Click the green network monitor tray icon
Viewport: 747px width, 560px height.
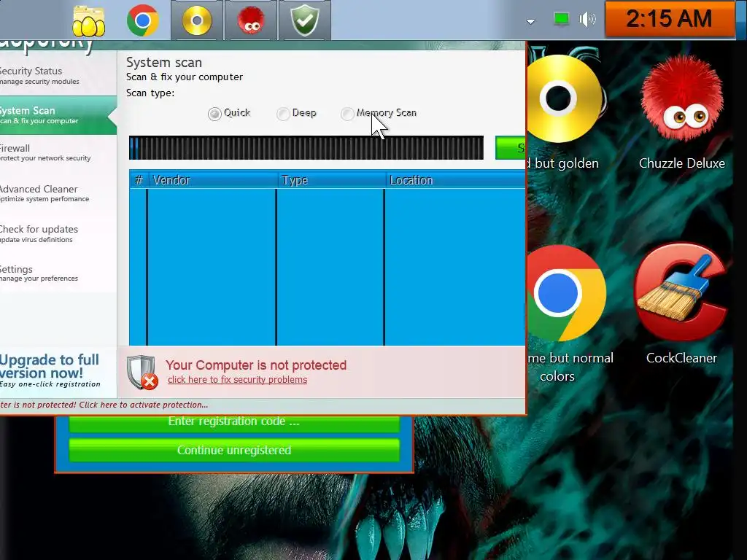point(561,19)
